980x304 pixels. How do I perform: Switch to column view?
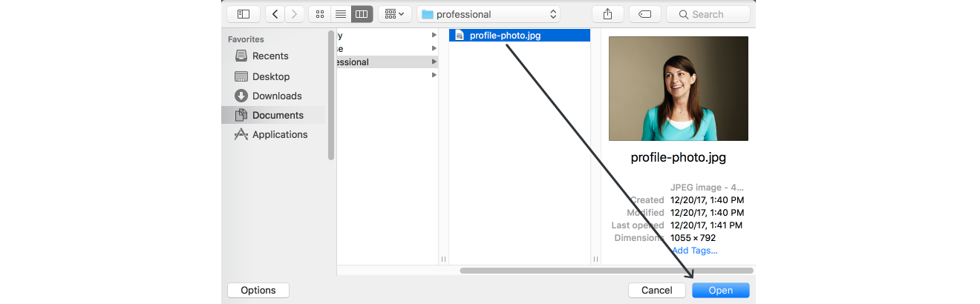(x=362, y=14)
